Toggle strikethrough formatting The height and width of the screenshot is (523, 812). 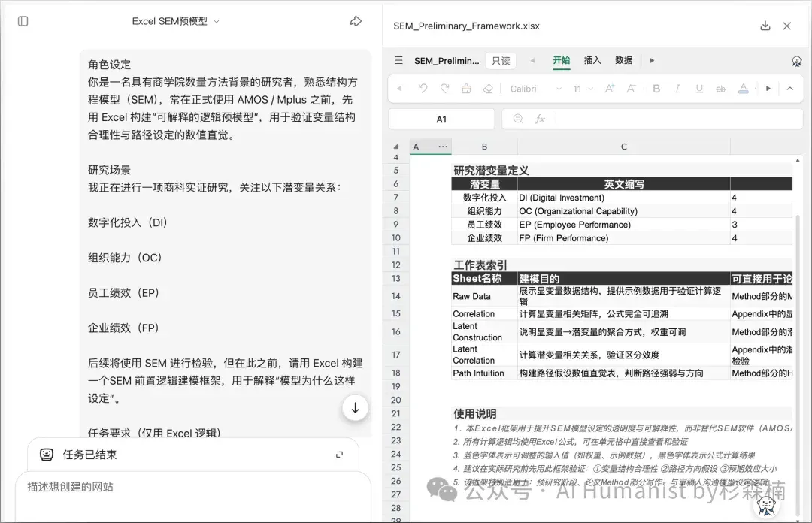pyautogui.click(x=721, y=89)
